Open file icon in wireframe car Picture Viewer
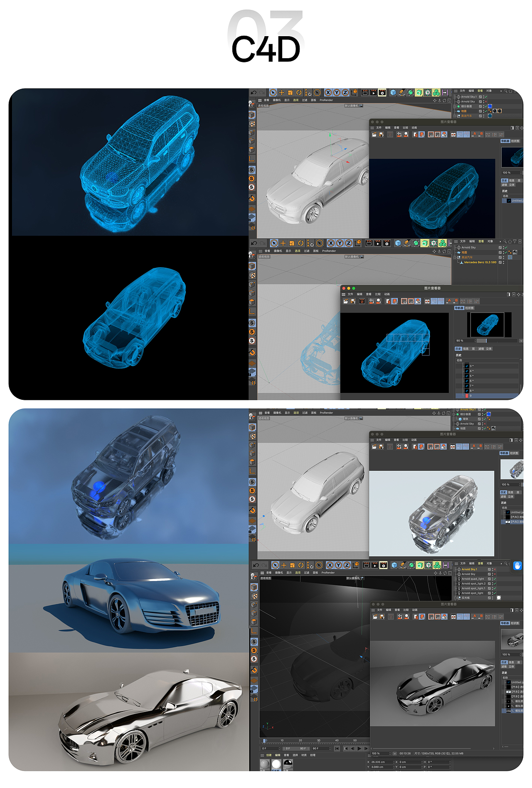532x788 pixels. [374, 135]
